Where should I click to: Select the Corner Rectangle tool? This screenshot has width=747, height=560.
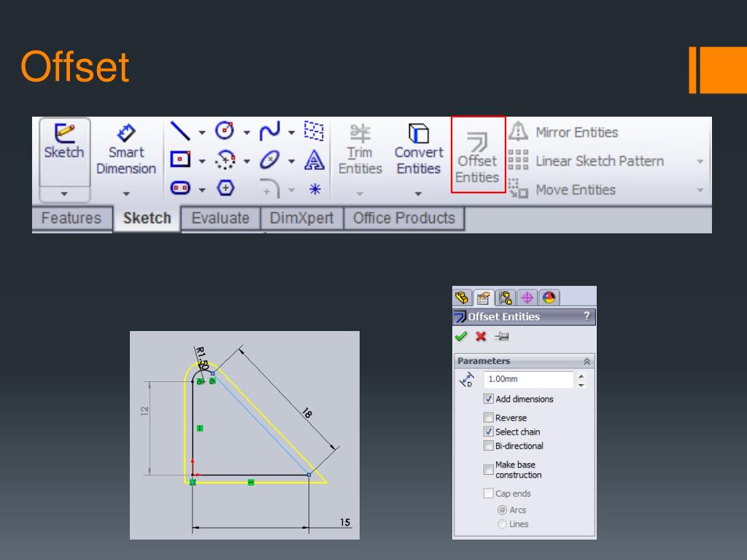181,160
